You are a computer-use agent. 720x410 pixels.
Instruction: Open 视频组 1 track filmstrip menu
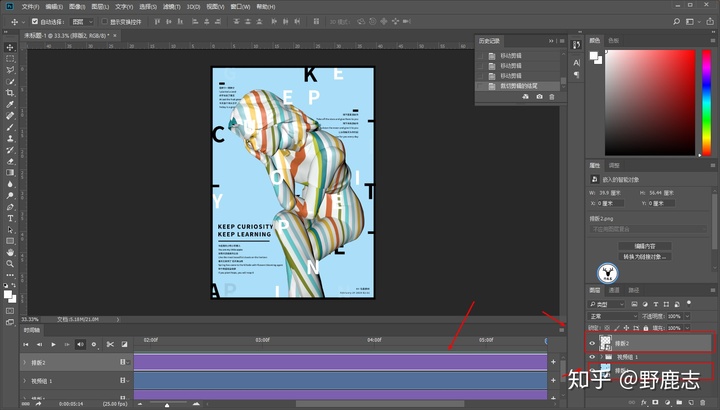[x=124, y=380]
